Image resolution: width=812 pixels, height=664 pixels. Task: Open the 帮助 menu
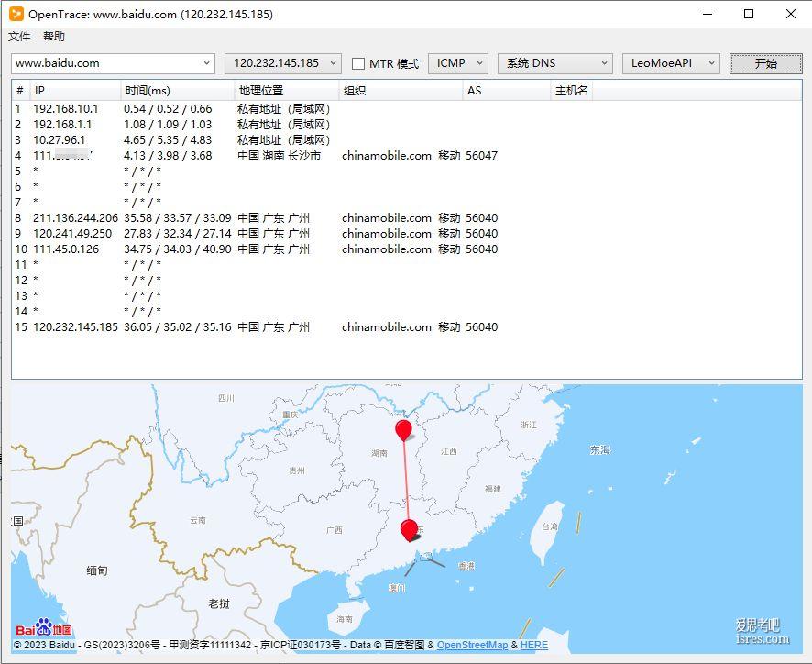pos(54,37)
